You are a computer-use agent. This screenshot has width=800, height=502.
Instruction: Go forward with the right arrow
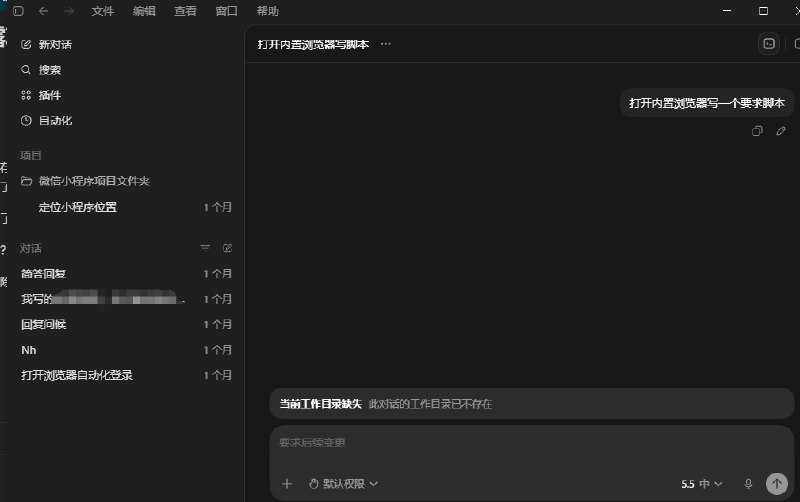point(69,11)
